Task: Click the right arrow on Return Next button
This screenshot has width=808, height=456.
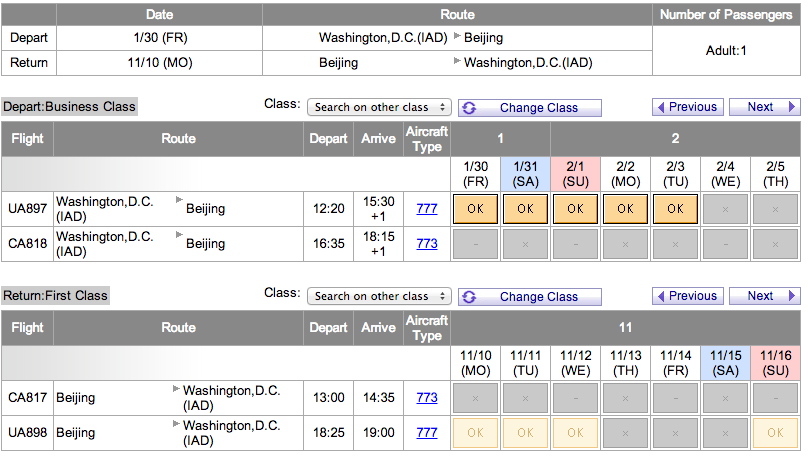Action: (x=792, y=296)
